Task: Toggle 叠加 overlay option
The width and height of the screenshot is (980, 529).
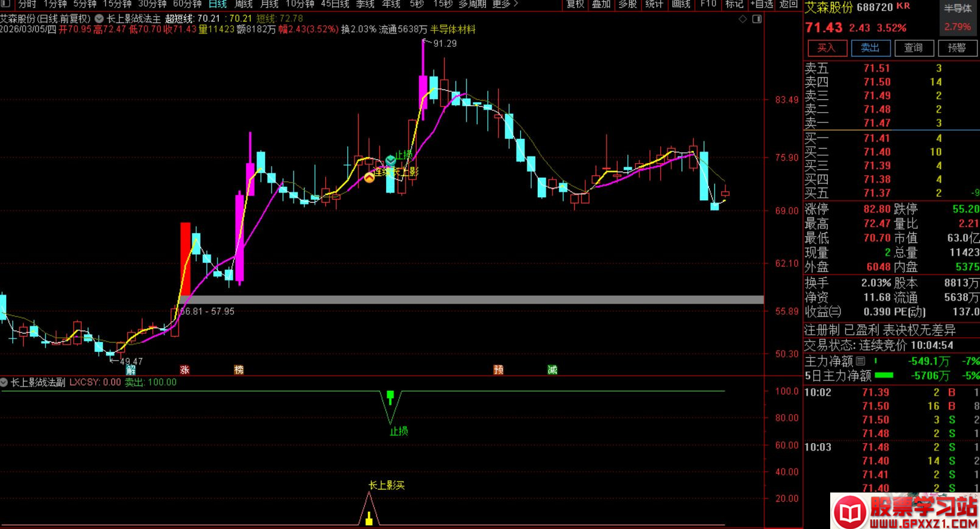Action: (601, 4)
